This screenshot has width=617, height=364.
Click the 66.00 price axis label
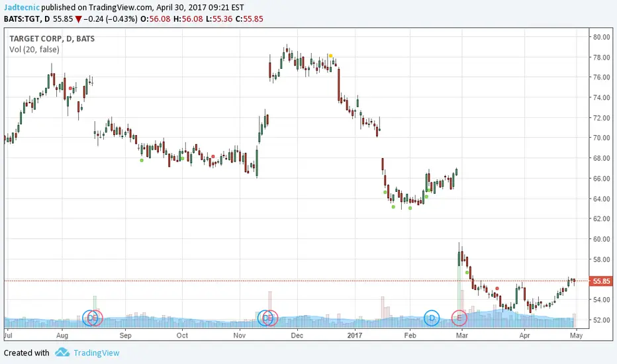coord(602,179)
